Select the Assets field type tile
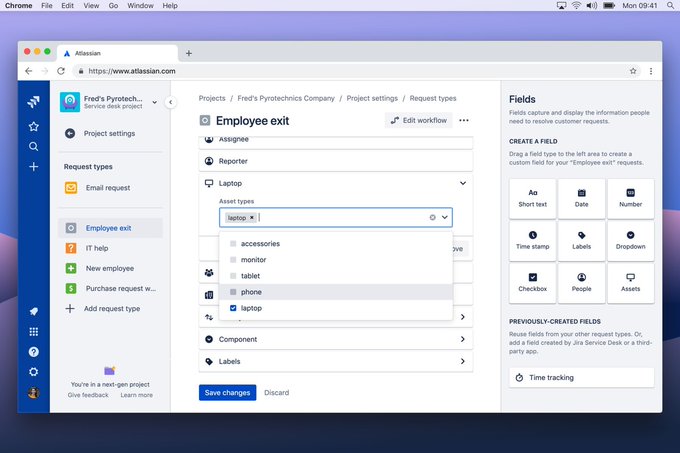Viewport: 680px width, 453px height. coord(630,283)
